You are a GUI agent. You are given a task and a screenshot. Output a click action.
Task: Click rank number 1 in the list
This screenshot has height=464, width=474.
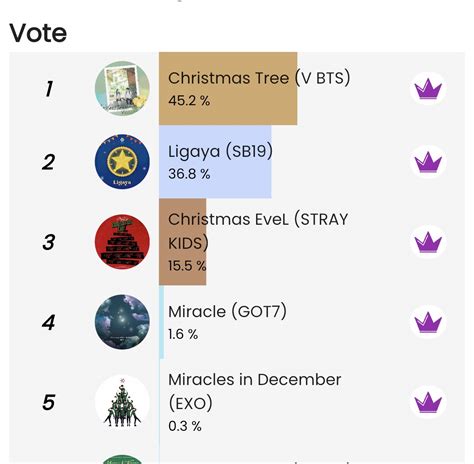tap(49, 89)
